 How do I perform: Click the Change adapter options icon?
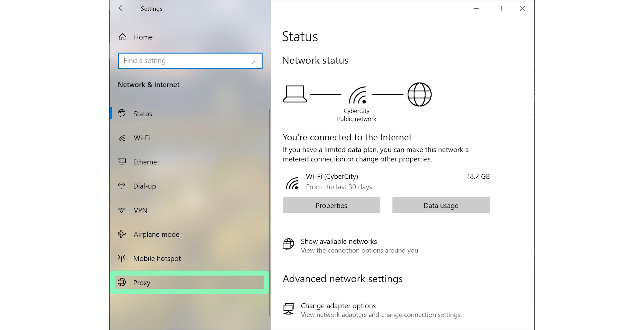tap(288, 309)
